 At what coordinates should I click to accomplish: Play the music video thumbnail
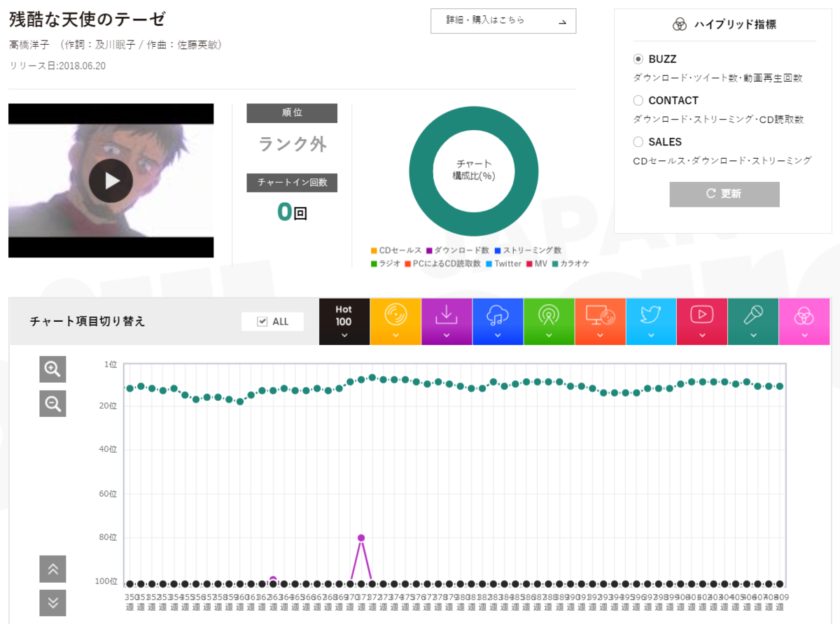111,180
